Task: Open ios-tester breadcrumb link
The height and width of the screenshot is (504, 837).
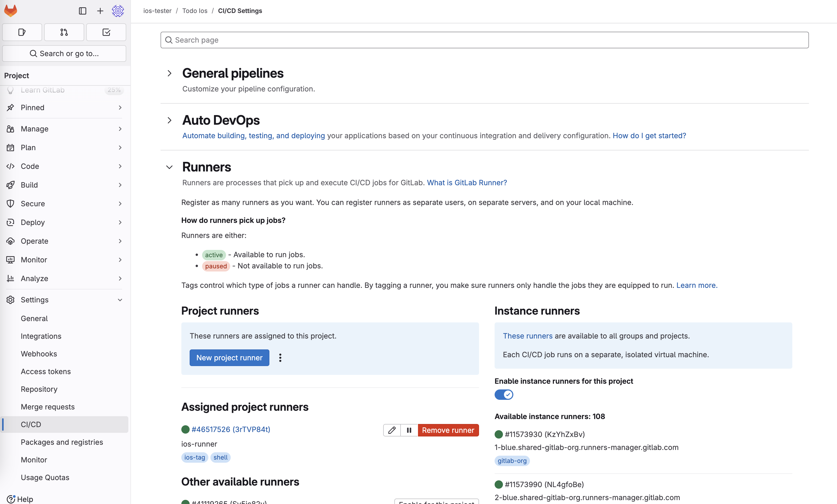Action: coord(157,11)
